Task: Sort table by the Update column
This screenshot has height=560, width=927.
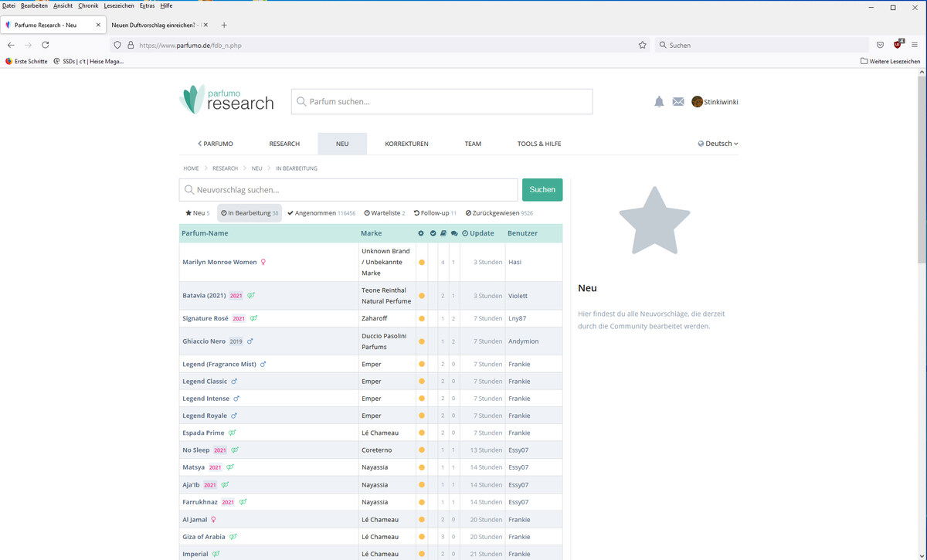Action: click(478, 233)
